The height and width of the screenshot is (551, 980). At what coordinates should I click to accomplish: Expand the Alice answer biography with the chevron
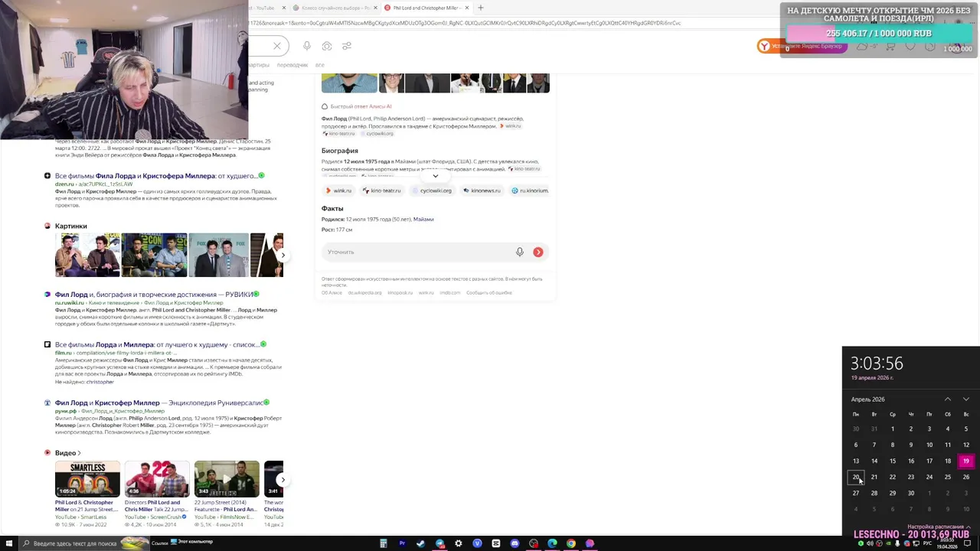pos(435,176)
